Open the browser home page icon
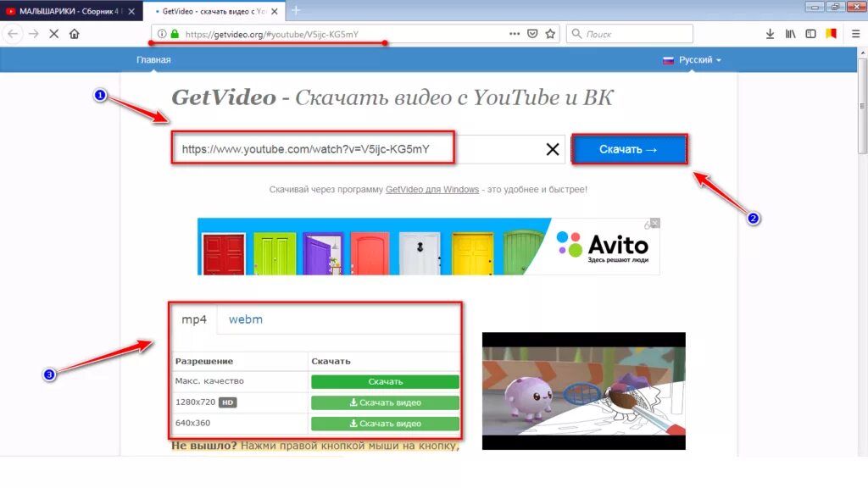 pyautogui.click(x=75, y=34)
